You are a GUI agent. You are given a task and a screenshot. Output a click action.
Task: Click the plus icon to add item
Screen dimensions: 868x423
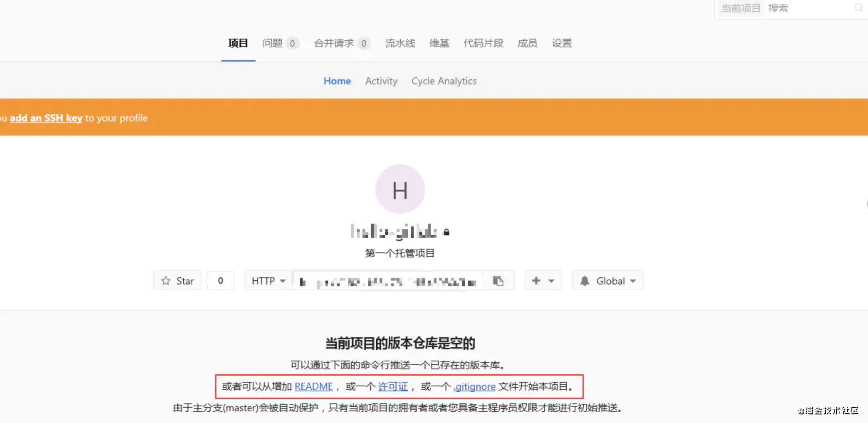(x=536, y=281)
